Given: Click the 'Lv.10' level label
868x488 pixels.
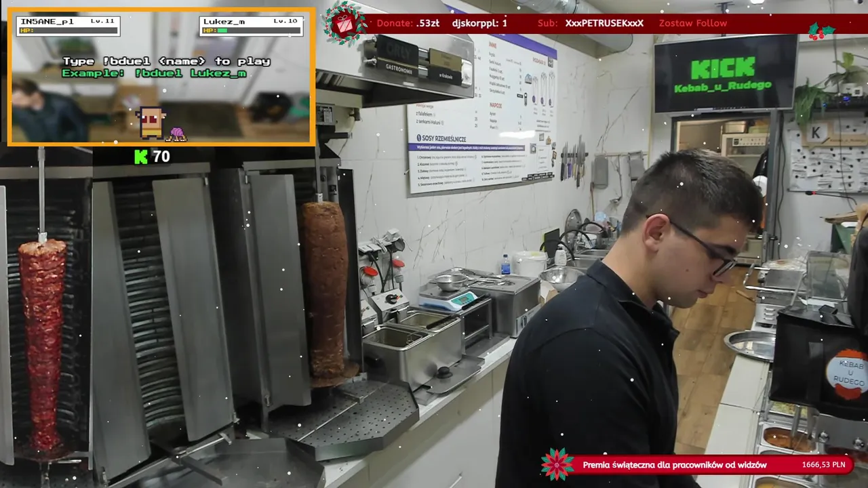Looking at the screenshot, I should click(x=285, y=21).
